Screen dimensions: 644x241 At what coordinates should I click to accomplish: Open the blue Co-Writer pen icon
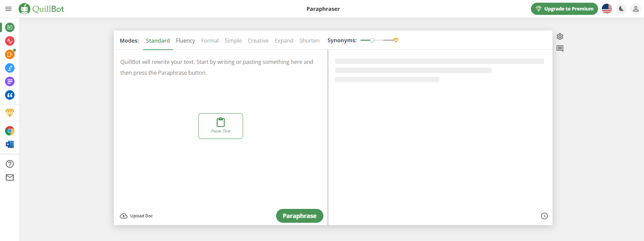click(10, 68)
